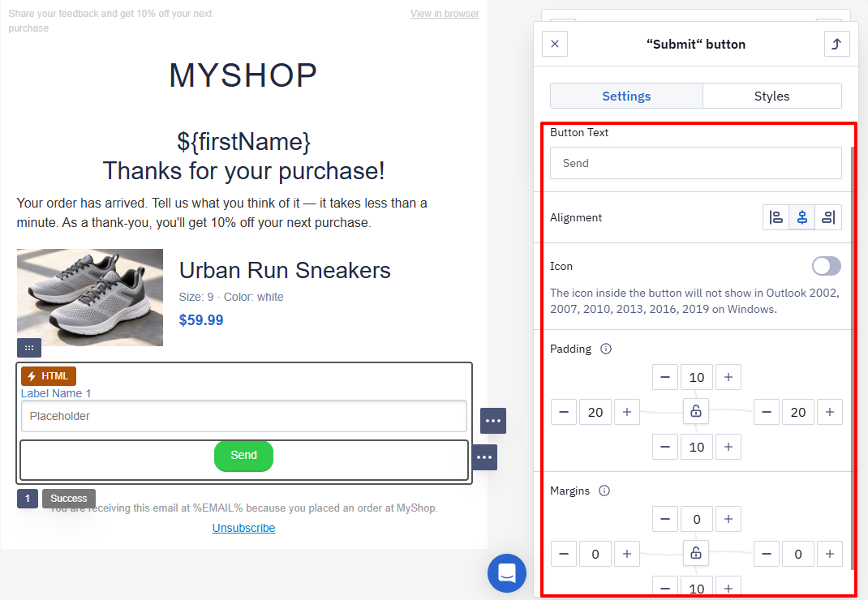The height and width of the screenshot is (600, 868).
Task: Decrease bottom padding with minus button
Action: tap(665, 447)
